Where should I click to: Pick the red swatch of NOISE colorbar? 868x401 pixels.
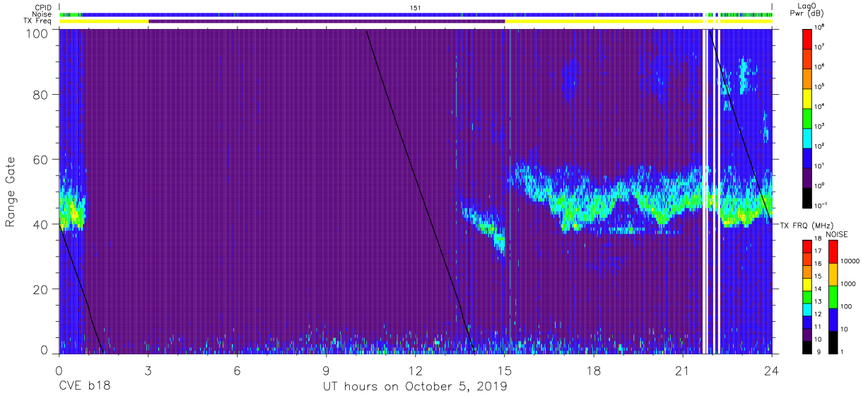[x=833, y=252]
